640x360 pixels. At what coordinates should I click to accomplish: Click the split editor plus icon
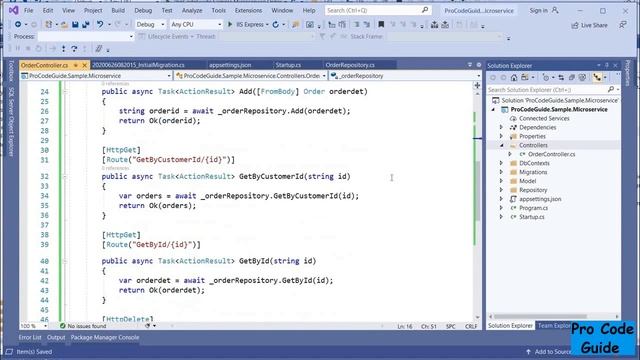click(477, 85)
